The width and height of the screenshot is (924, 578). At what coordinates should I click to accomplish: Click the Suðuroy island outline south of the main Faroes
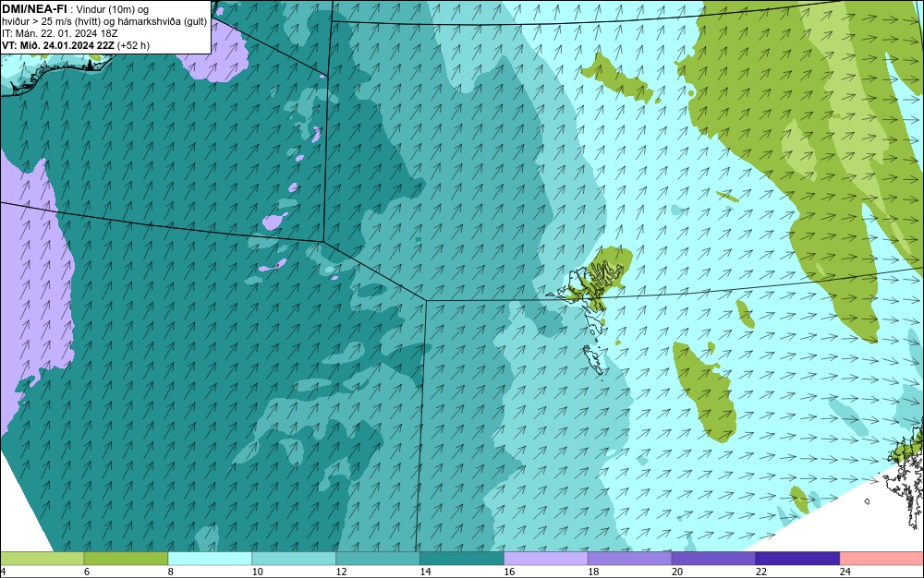(593, 359)
